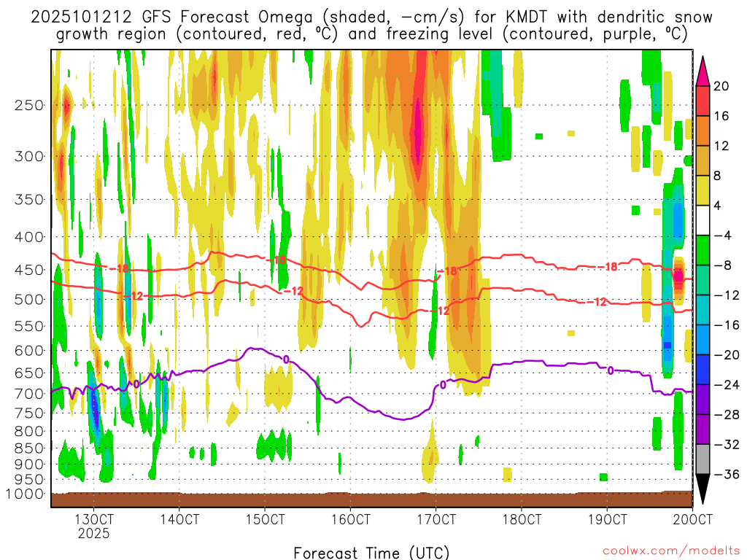Screen dimensions: 747x560
Task: Click the 400 pressure level label
Action: [x=29, y=237]
